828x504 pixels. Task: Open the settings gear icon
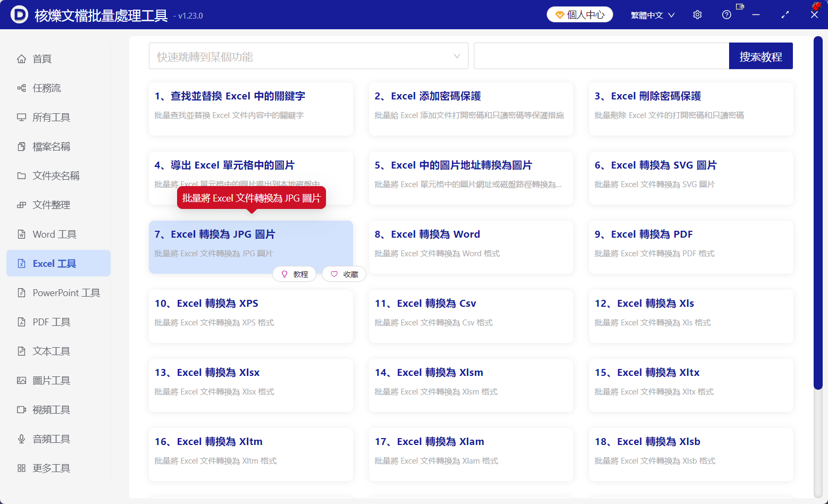[697, 15]
